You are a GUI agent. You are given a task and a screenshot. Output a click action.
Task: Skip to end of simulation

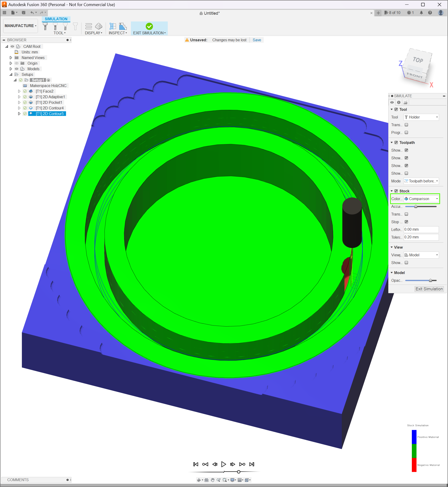click(x=252, y=464)
